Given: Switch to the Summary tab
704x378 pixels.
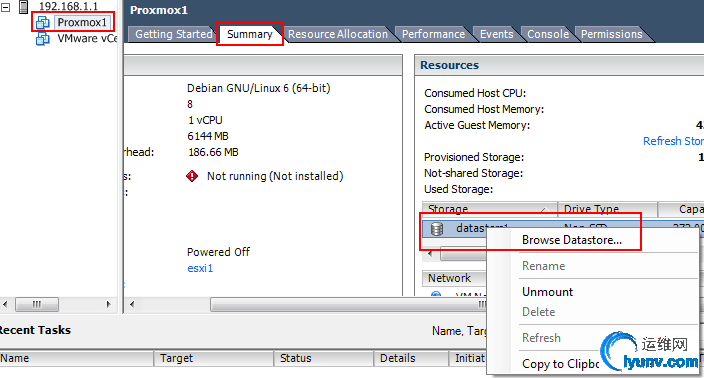Looking at the screenshot, I should point(250,34).
